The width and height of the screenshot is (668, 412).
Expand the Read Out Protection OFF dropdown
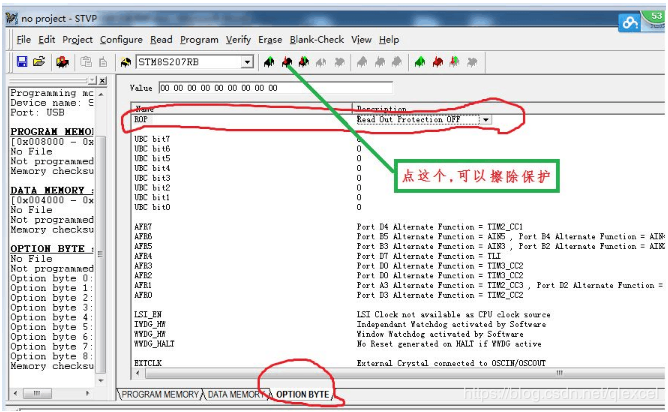pos(486,120)
